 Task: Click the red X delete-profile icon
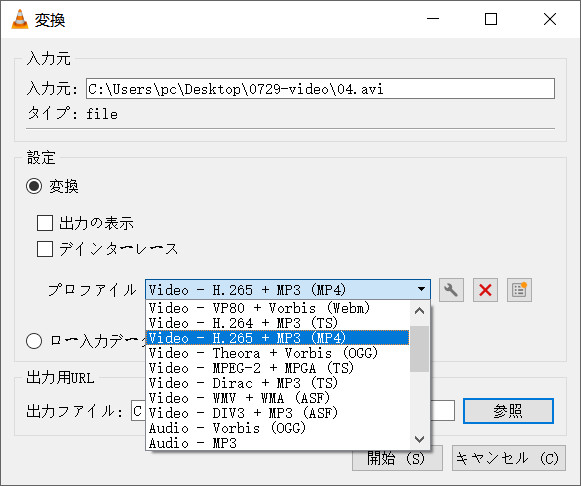pyautogui.click(x=485, y=290)
